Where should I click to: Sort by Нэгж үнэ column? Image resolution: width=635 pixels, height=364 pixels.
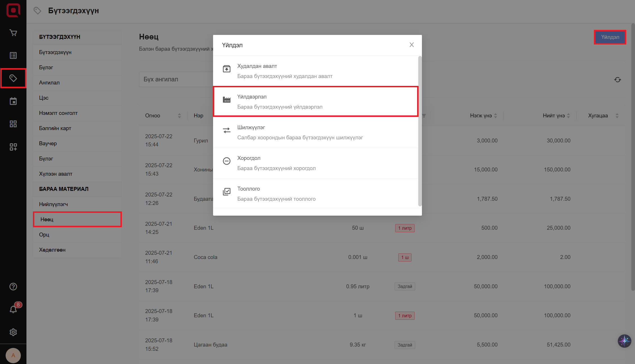coord(495,116)
